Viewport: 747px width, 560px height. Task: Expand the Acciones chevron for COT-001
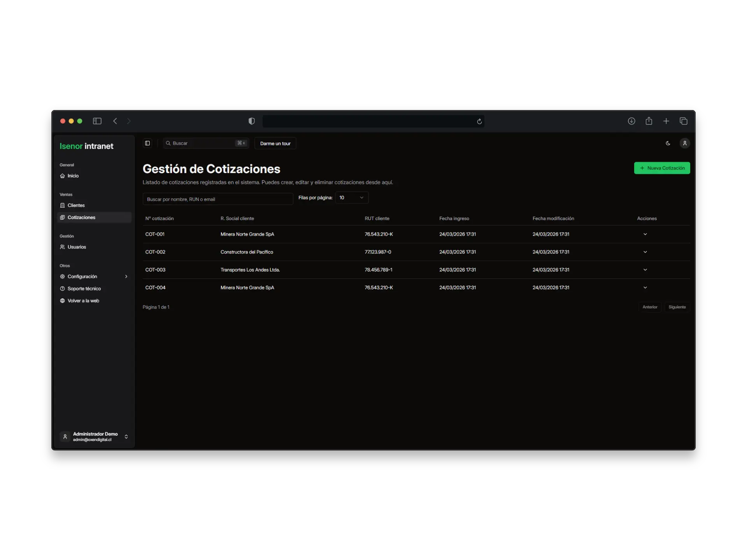(645, 234)
